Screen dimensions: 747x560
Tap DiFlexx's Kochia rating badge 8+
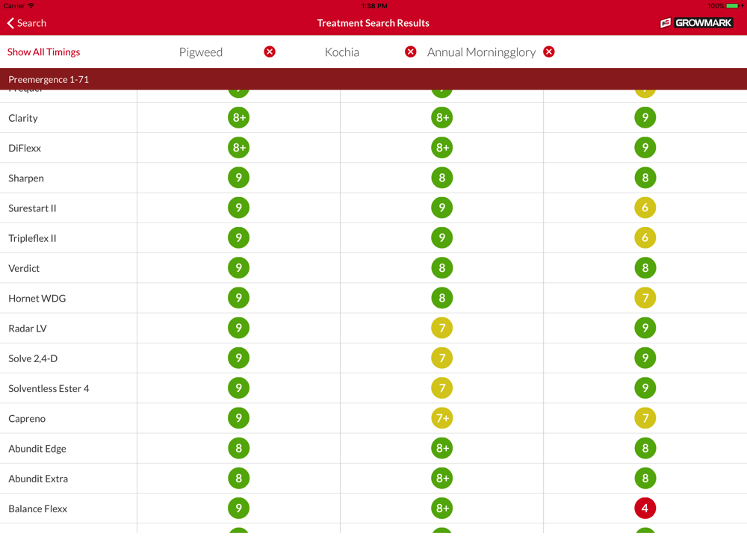(x=442, y=148)
